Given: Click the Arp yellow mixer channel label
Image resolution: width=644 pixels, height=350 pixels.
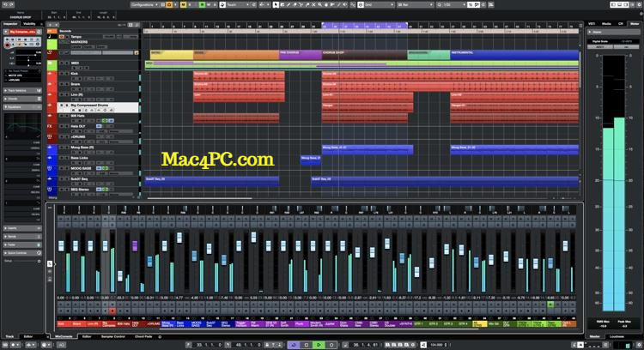Looking at the screenshot, I should click(479, 323).
